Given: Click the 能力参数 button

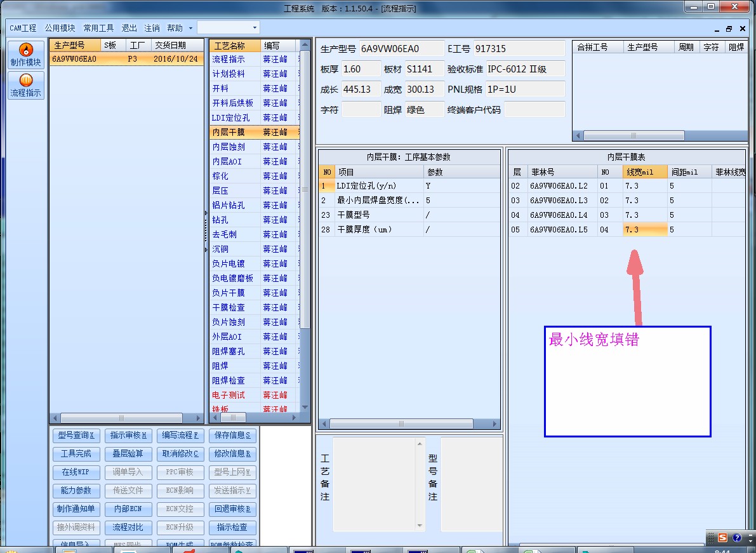Looking at the screenshot, I should pos(76,490).
